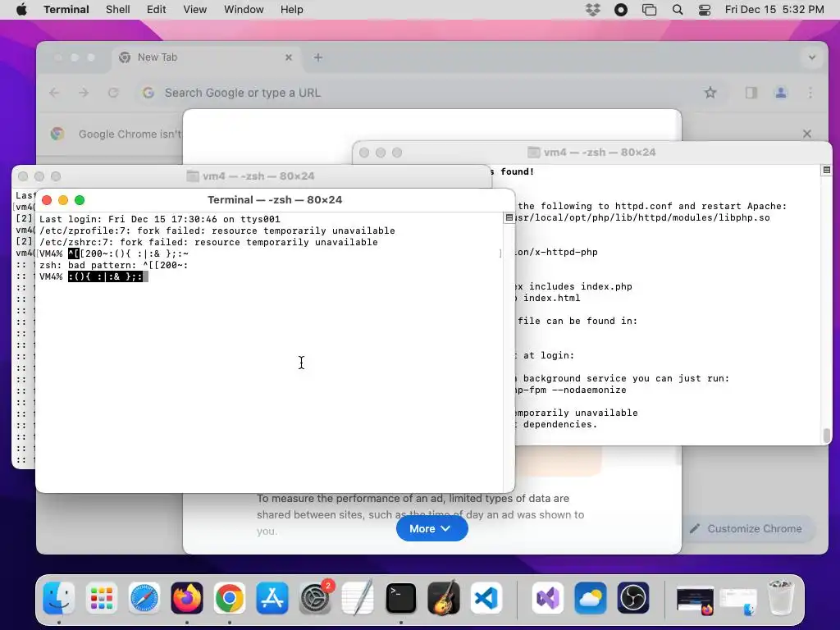Click the window manager icon in menu bar
The height and width of the screenshot is (630, 840).
tap(650, 10)
